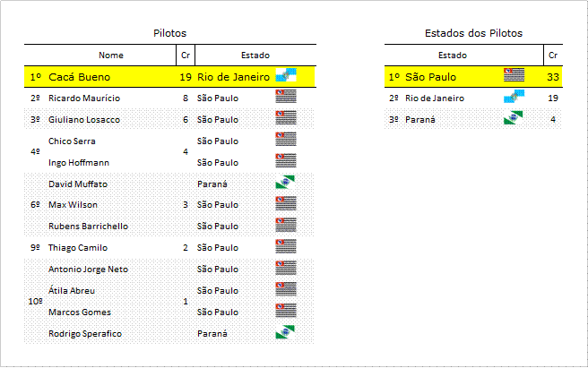Select the Estado header in the Pilotos table

[255, 56]
